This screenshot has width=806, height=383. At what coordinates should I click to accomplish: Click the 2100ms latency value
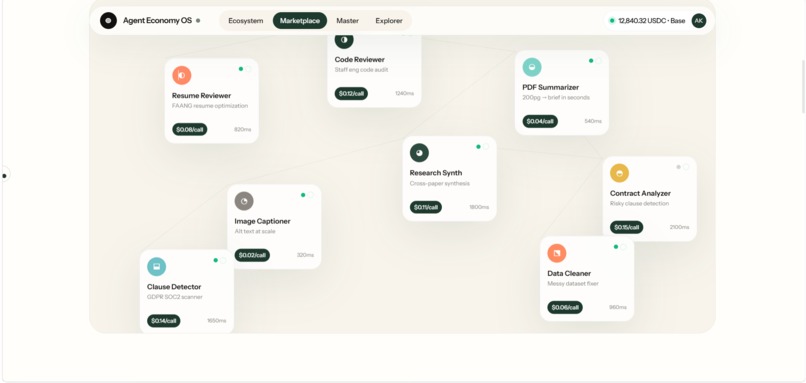679,227
